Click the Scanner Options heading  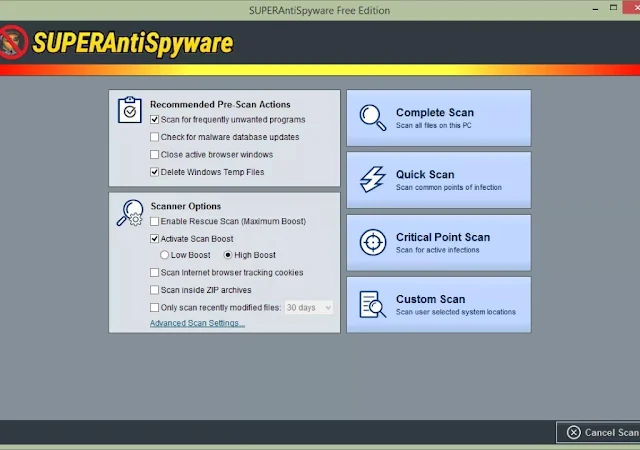click(186, 206)
